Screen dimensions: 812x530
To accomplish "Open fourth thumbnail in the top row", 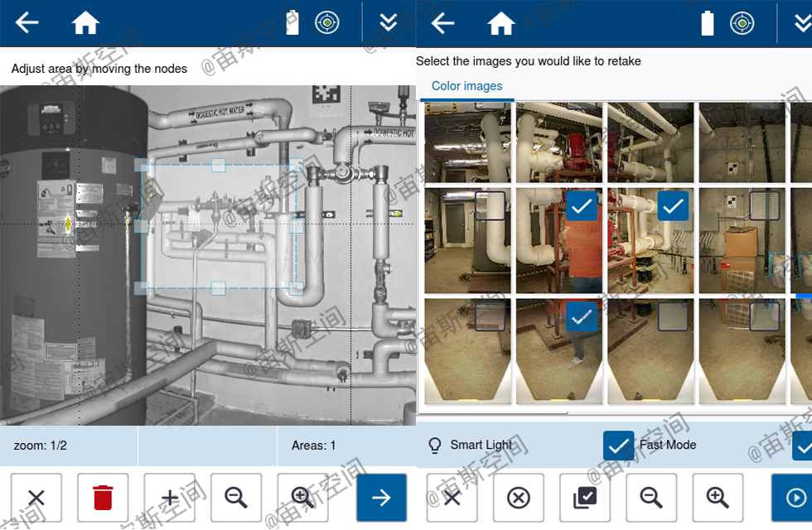I will point(742,142).
